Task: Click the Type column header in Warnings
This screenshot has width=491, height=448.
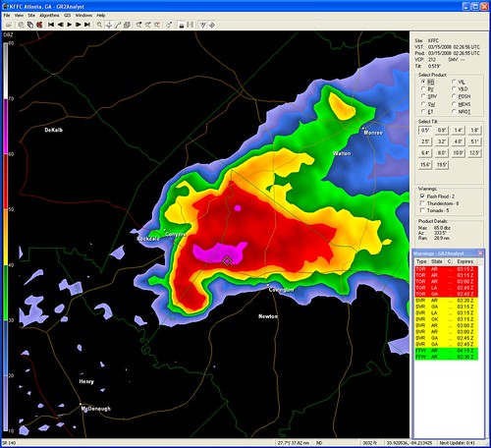Action: [x=421, y=261]
